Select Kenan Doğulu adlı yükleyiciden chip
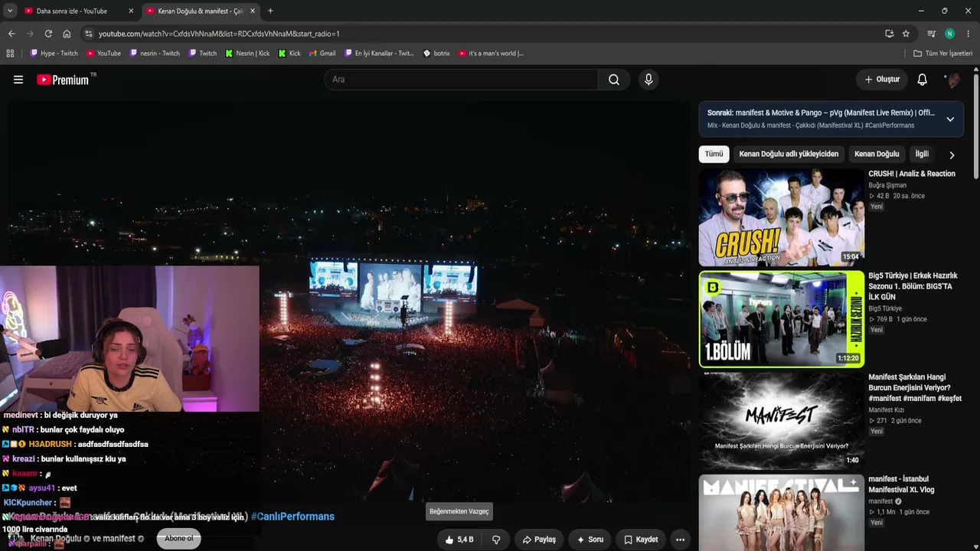The width and height of the screenshot is (980, 551). pos(789,154)
